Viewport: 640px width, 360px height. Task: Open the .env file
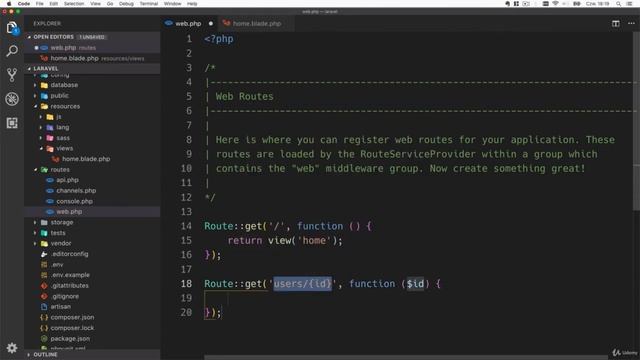57,264
